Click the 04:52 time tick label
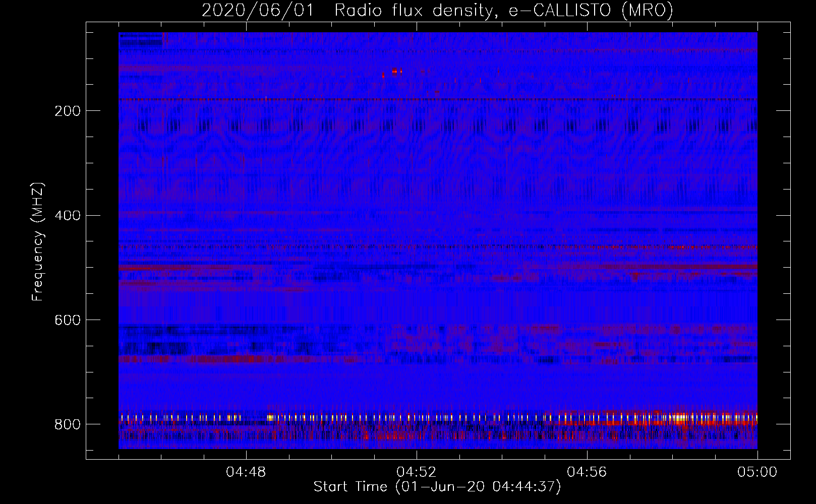 [417, 472]
